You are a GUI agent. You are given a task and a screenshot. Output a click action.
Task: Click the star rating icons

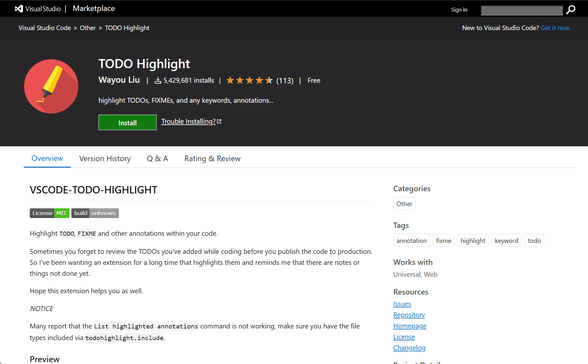click(249, 80)
